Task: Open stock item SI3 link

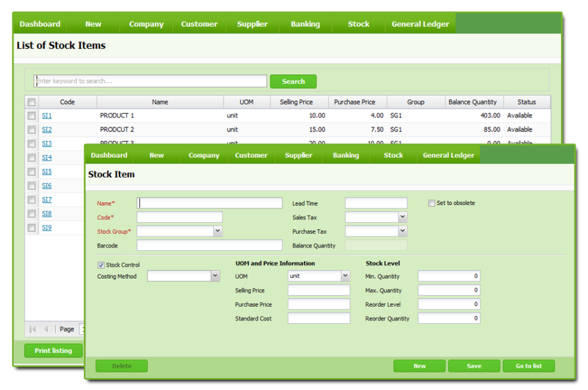Action: coord(45,143)
